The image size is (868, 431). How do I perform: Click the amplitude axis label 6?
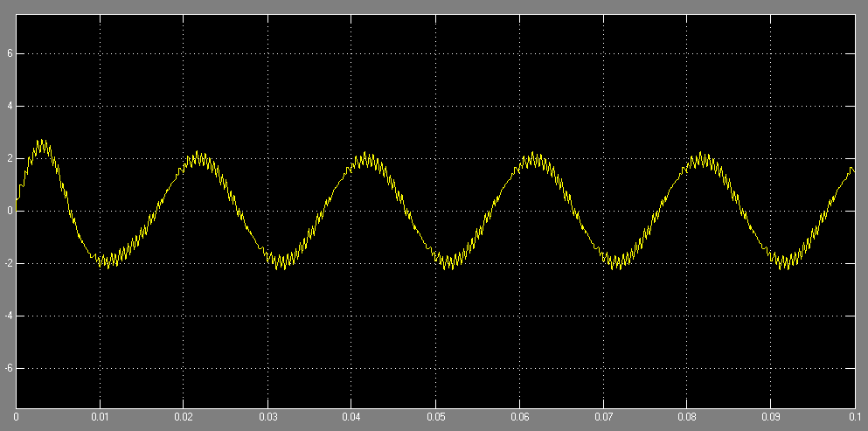click(x=10, y=53)
